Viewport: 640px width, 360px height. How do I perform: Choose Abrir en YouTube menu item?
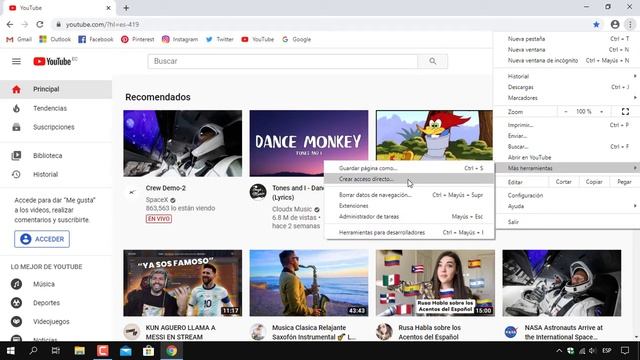click(x=567, y=157)
